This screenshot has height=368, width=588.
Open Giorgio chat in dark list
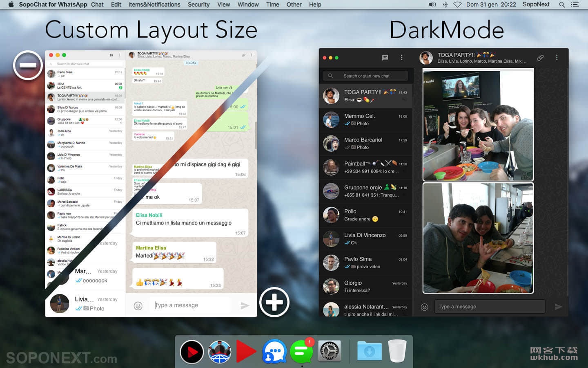click(365, 287)
